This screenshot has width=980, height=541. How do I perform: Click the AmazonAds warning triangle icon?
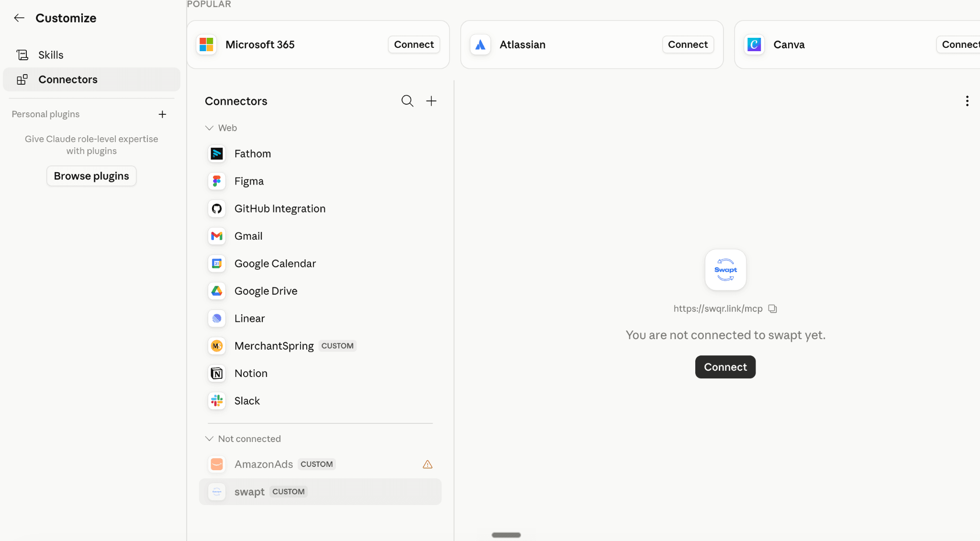pyautogui.click(x=427, y=464)
